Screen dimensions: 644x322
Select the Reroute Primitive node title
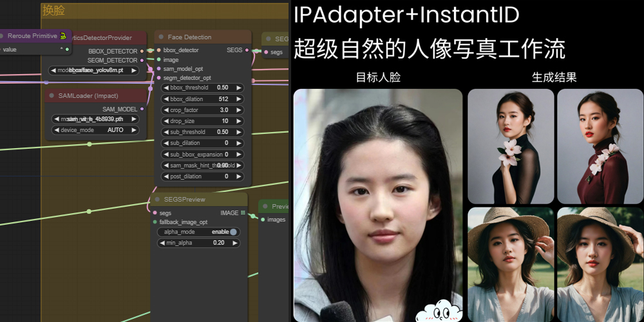[x=32, y=35]
